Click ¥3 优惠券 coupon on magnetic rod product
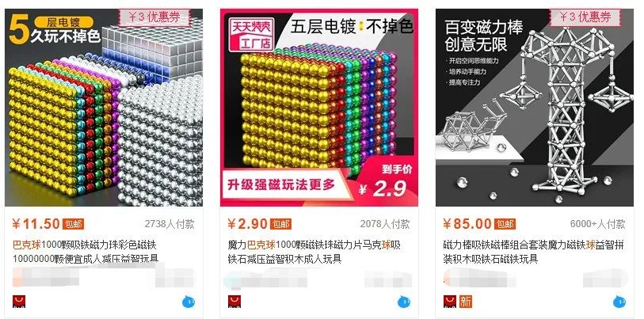The image size is (644, 319). [x=585, y=17]
